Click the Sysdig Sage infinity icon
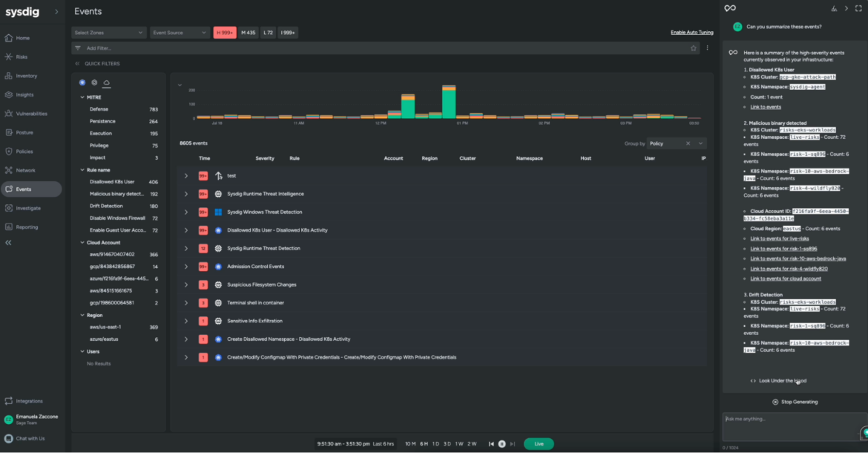Viewport: 868px width, 453px height. click(729, 7)
